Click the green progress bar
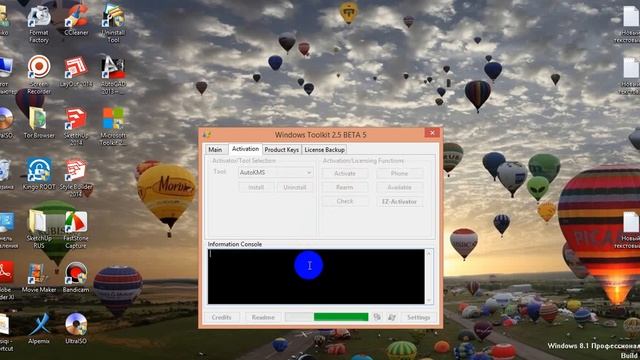The image size is (640, 360). pyautogui.click(x=327, y=317)
